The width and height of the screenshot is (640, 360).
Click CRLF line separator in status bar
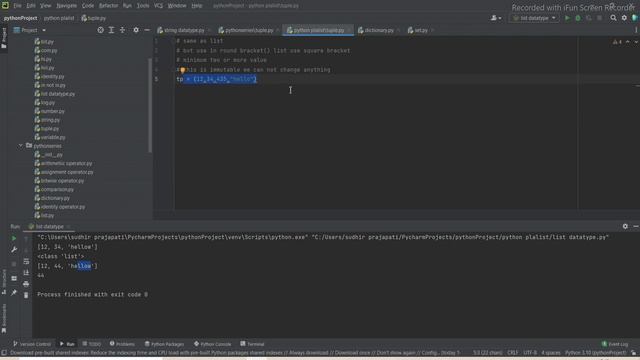tap(513, 353)
